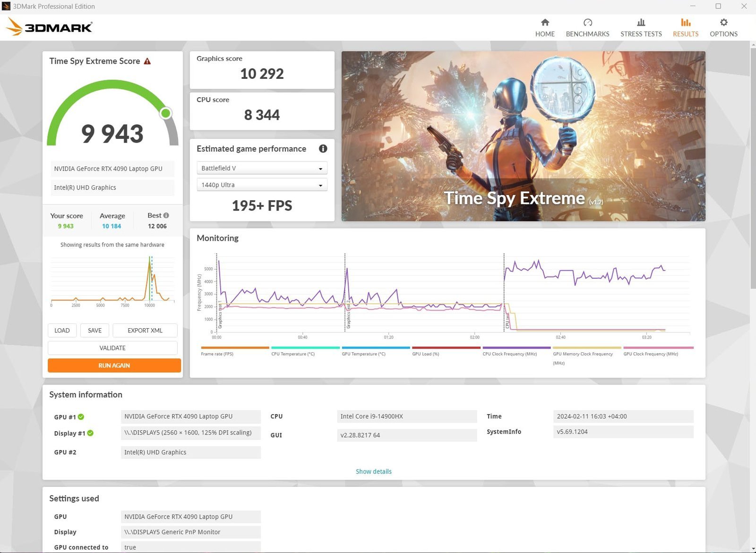Click the Validate button
756x553 pixels.
pos(112,348)
